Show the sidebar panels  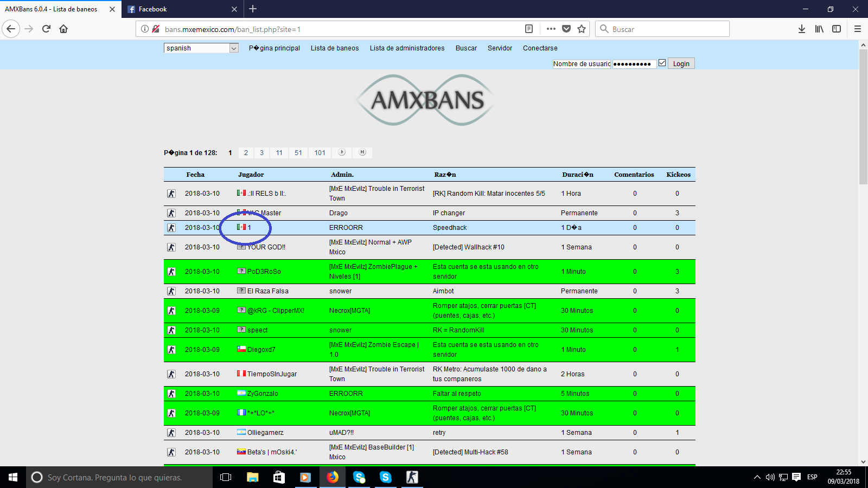click(x=837, y=29)
